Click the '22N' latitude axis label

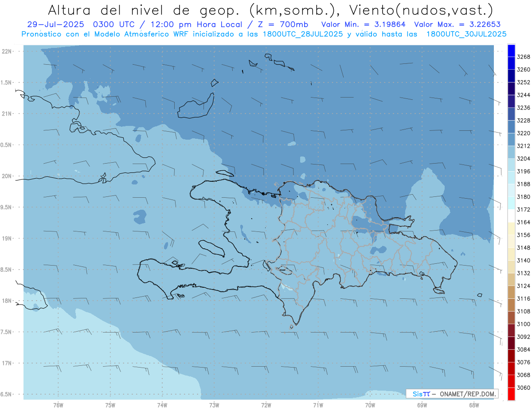pyautogui.click(x=7, y=51)
